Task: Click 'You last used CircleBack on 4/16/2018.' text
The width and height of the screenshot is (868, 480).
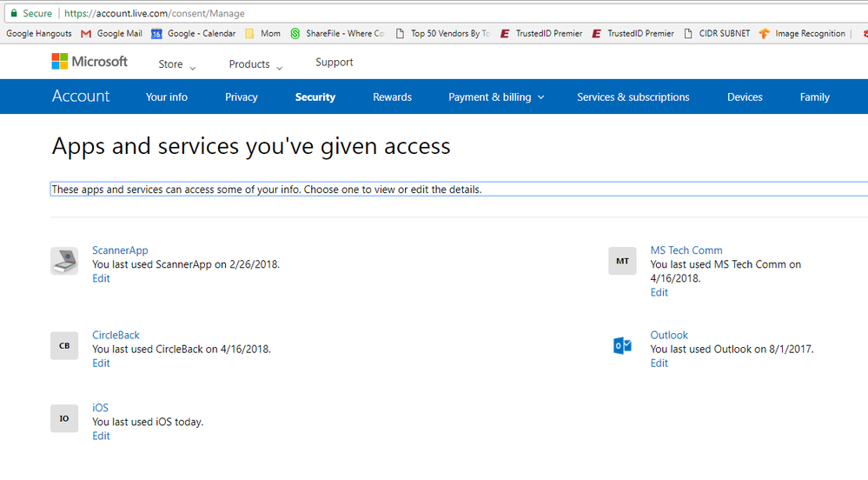Action: click(182, 350)
